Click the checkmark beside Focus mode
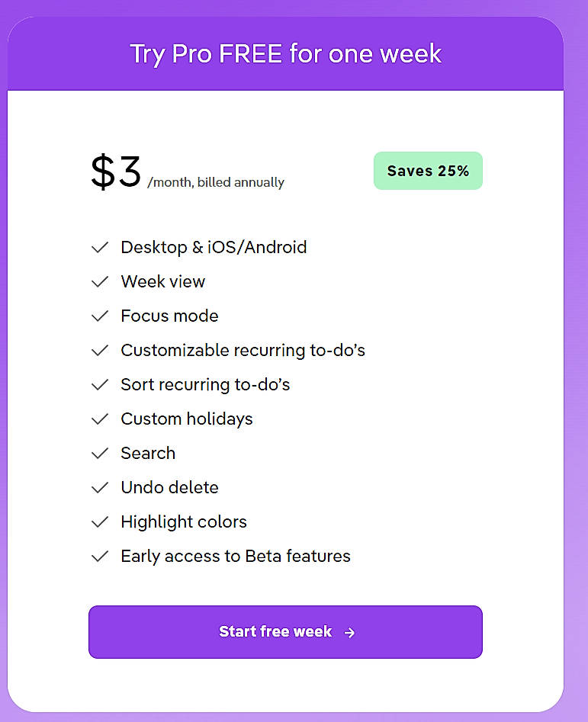Viewport: 588px width, 722px height. click(x=100, y=316)
